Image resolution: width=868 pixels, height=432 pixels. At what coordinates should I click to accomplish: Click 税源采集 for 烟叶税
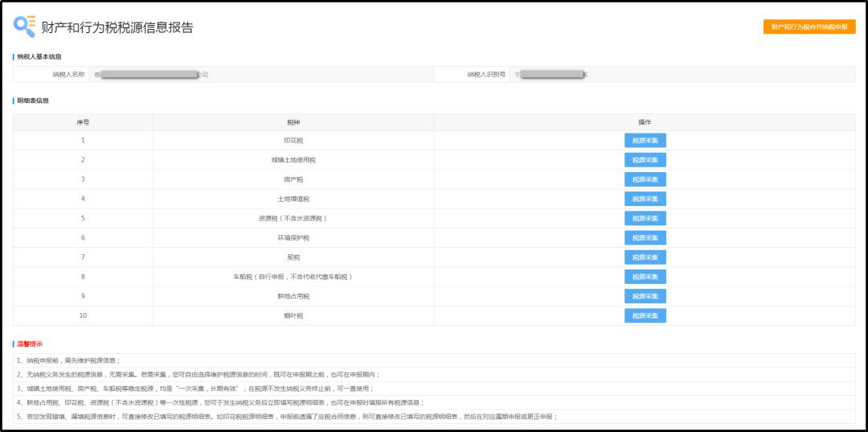click(x=645, y=315)
